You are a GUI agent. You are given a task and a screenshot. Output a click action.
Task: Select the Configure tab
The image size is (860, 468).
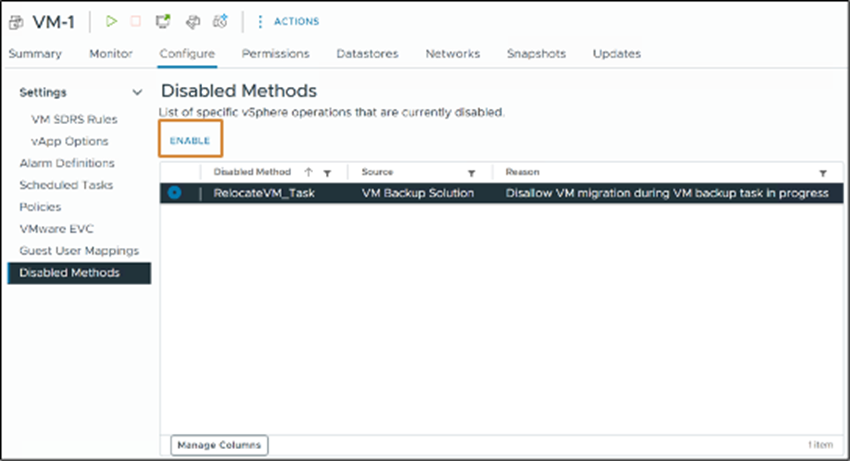tap(187, 54)
